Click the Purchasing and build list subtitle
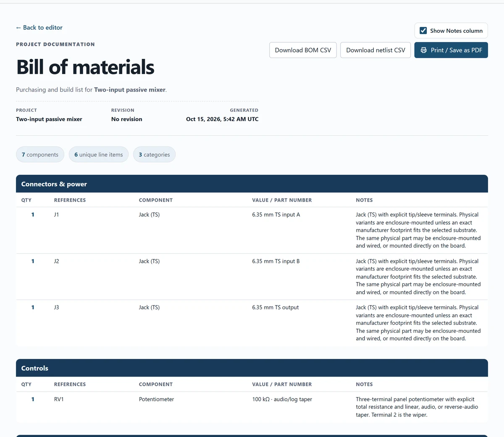This screenshot has height=437, width=504. [x=91, y=90]
